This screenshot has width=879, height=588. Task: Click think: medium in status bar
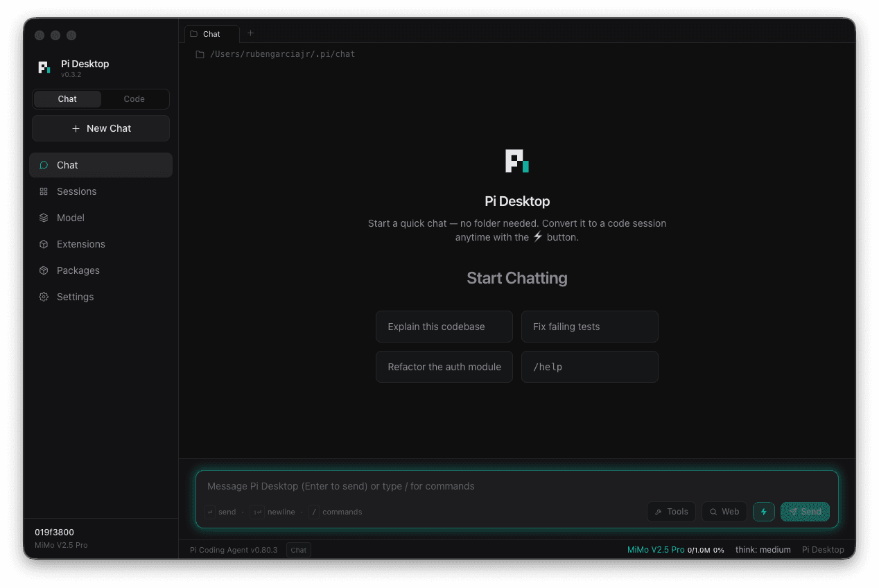(x=763, y=550)
